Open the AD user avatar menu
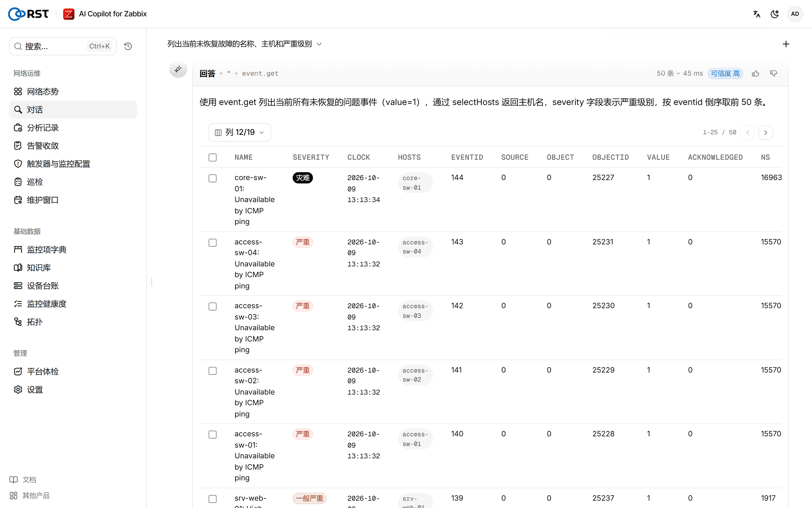 tap(795, 14)
